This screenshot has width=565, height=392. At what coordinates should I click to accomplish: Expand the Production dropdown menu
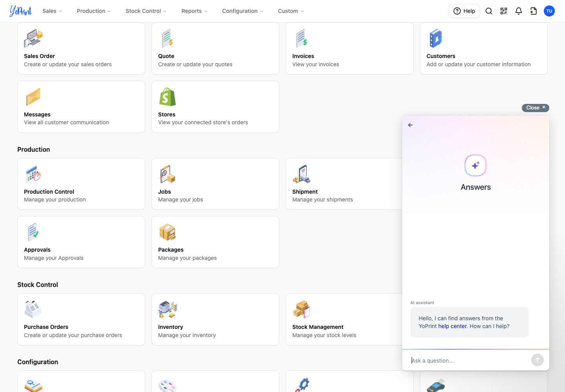click(x=94, y=11)
